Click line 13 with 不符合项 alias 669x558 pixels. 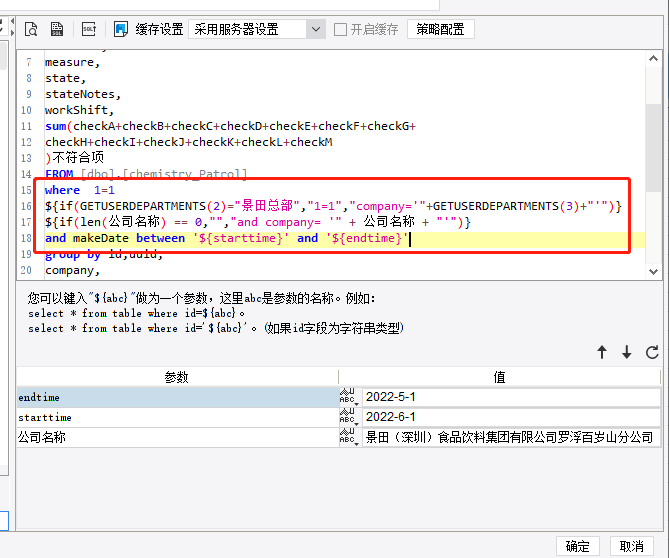[x=75, y=158]
